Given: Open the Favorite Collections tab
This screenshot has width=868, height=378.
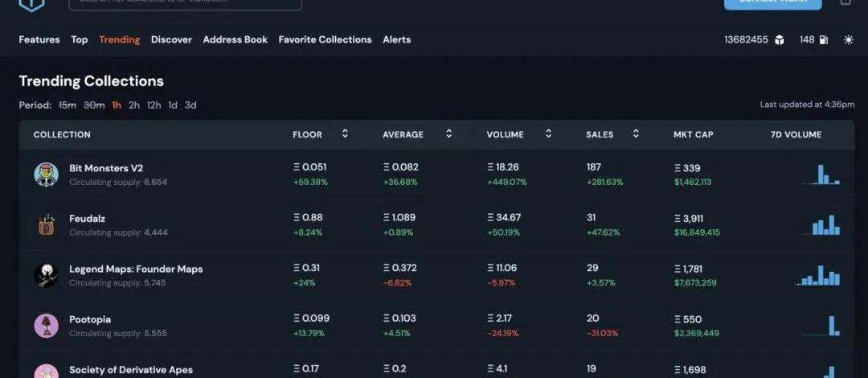Looking at the screenshot, I should pos(325,39).
